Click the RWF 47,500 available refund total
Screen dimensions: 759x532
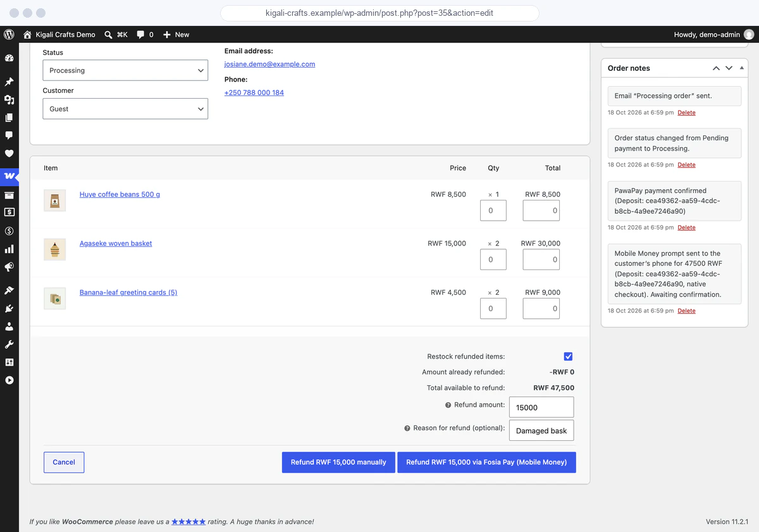pos(554,388)
